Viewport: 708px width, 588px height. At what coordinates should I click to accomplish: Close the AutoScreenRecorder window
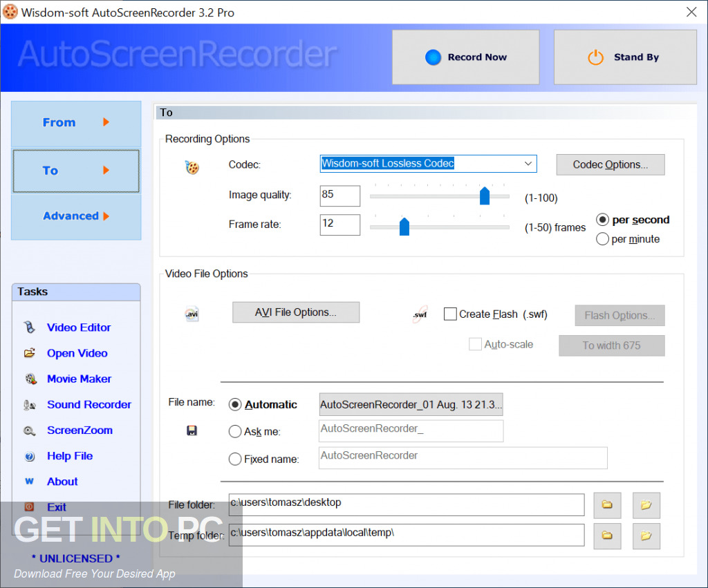tap(691, 12)
